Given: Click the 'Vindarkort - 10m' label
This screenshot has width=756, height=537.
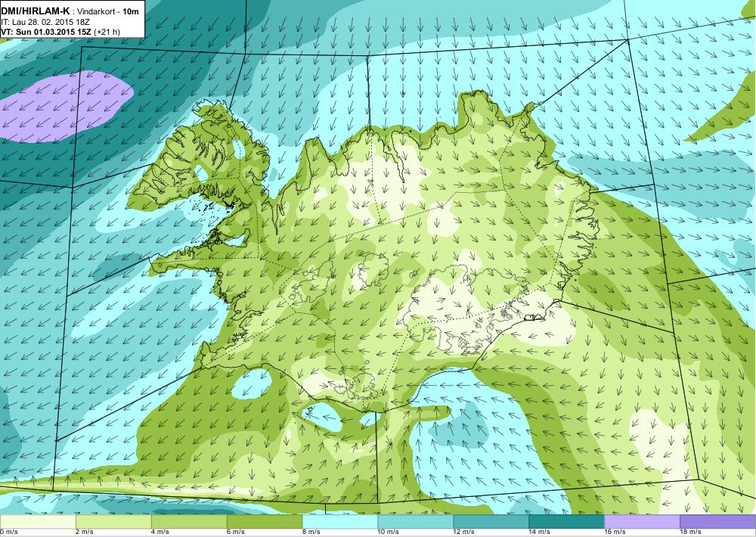Looking at the screenshot, I should 108,11.
